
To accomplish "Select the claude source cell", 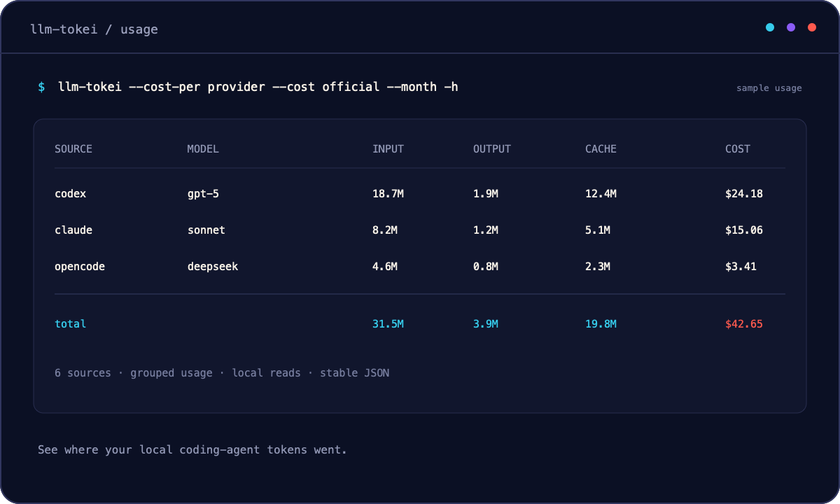I will tap(73, 230).
